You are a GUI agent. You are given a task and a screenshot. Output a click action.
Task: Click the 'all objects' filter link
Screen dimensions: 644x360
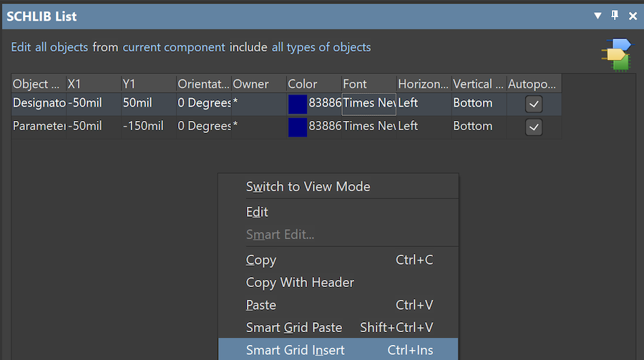point(62,47)
